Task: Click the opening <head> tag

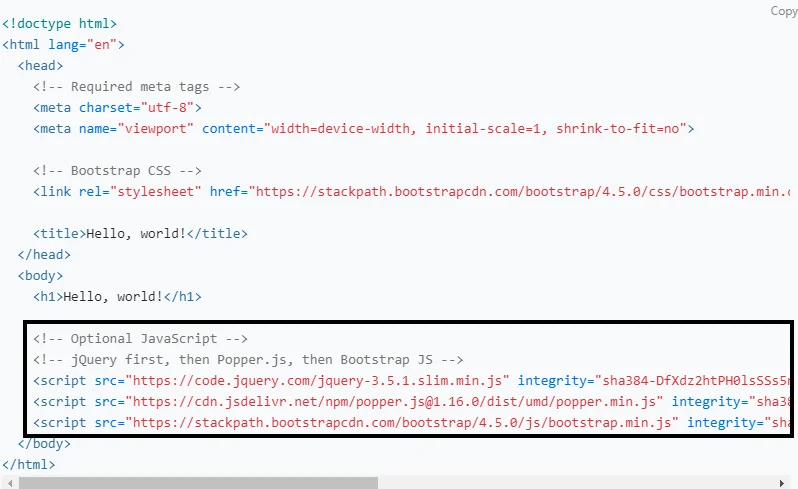Action: click(40, 66)
